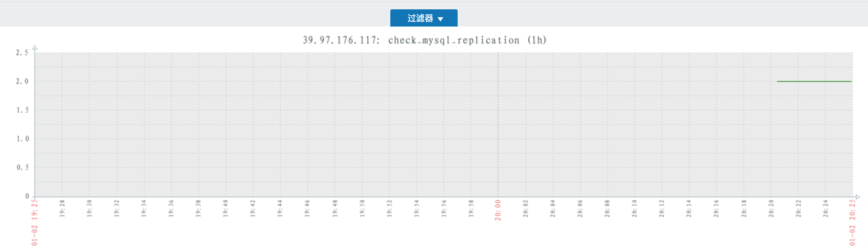The height and width of the screenshot is (249, 868).
Task: Click the 01-02 19:25 start time label
Action: click(x=34, y=222)
